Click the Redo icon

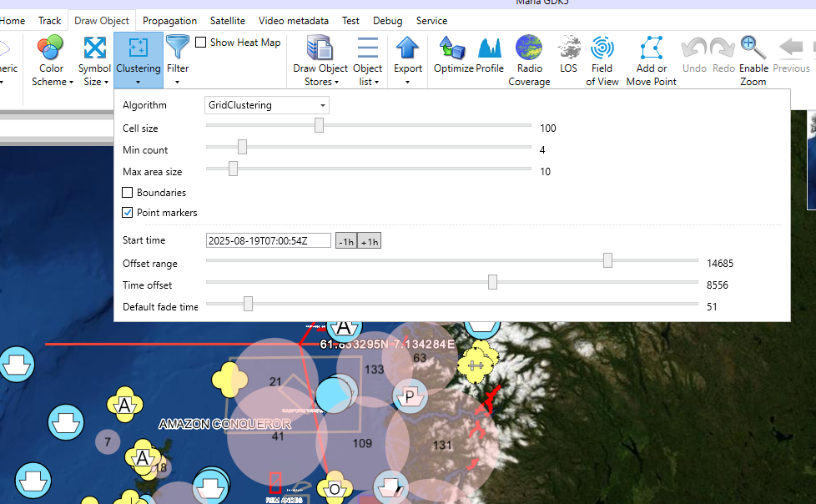point(723,48)
